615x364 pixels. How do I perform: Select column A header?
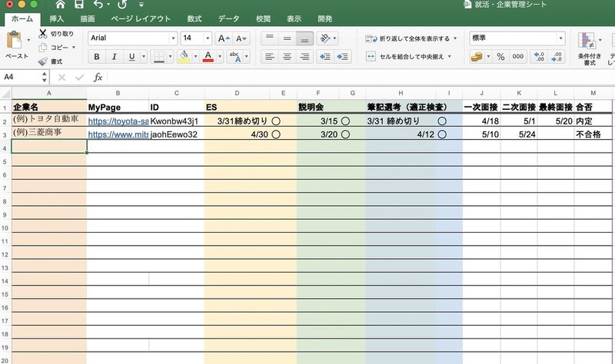[x=49, y=93]
